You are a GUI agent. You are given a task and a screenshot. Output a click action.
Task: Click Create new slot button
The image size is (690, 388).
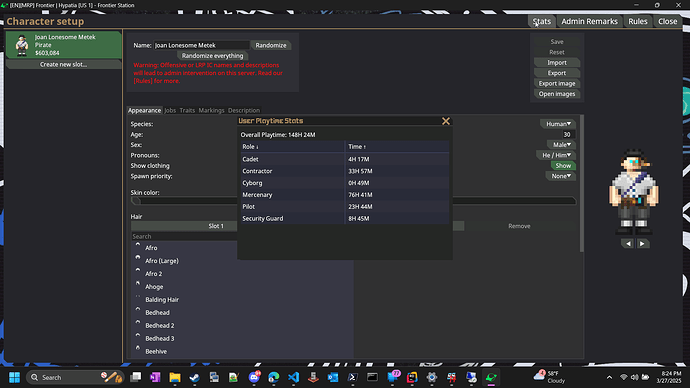63,64
